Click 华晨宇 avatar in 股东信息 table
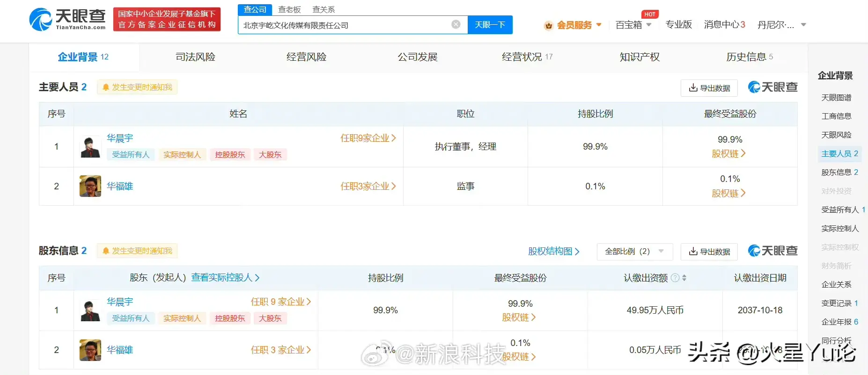Image resolution: width=868 pixels, height=375 pixels. (90, 310)
